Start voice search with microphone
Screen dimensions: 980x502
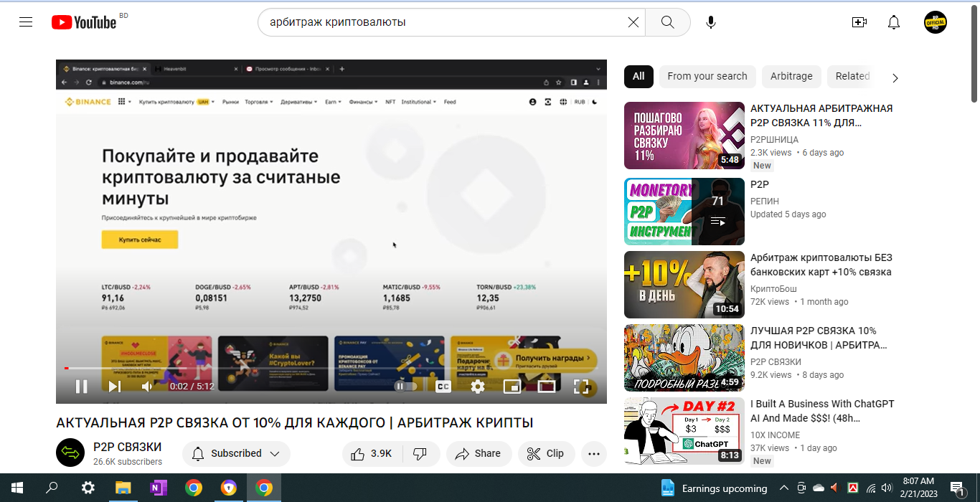[x=711, y=22]
